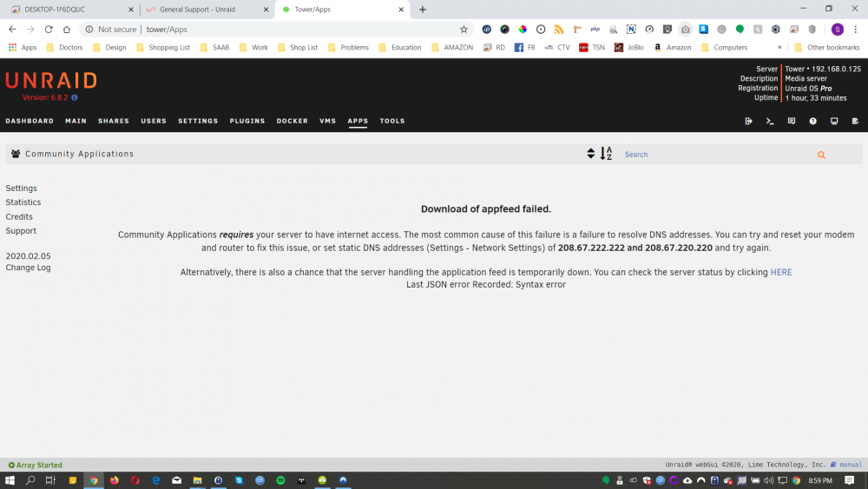
Task: Open the SETTINGS menu item
Action: point(198,121)
